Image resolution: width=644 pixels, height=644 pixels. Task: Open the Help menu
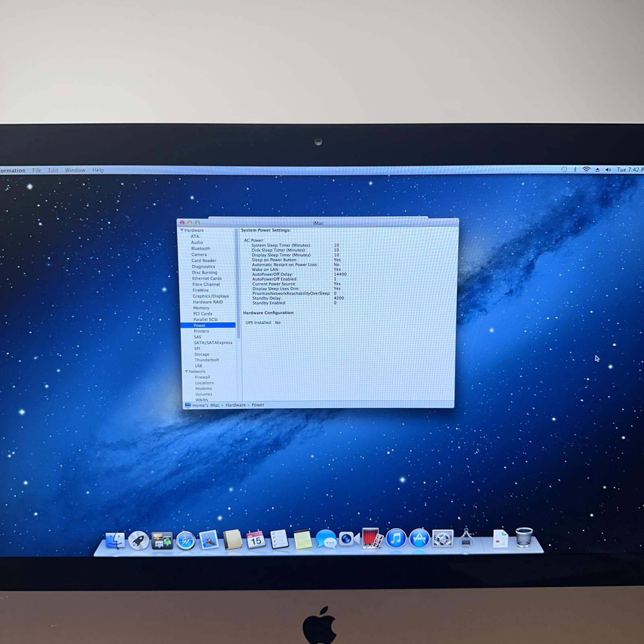98,170
